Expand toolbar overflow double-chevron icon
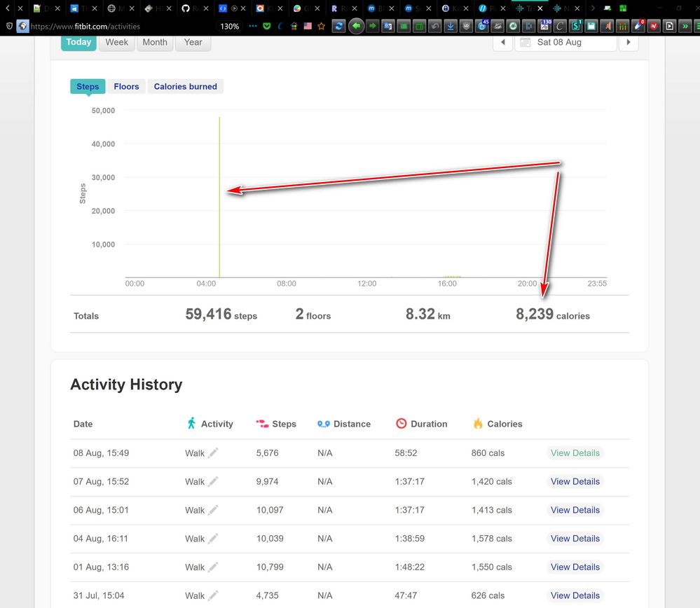The width and height of the screenshot is (700, 608). 685,27
